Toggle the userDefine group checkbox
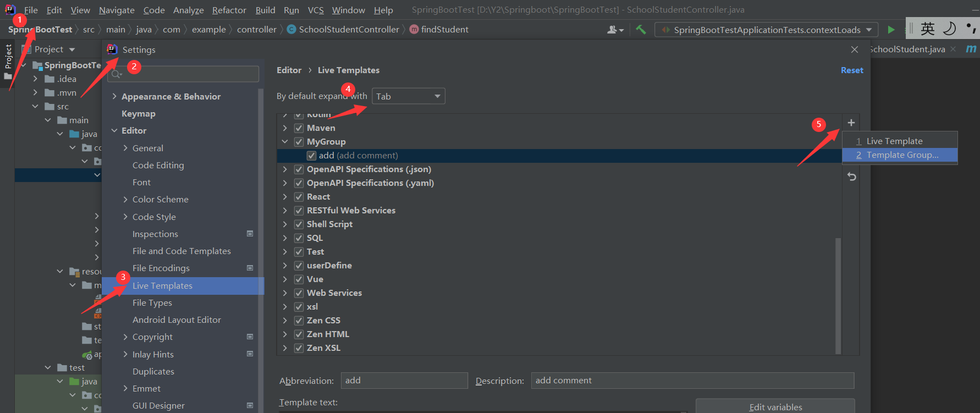 pos(299,266)
